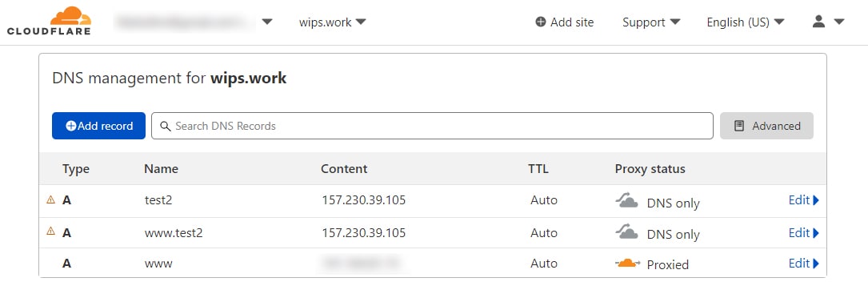This screenshot has width=868, height=298.
Task: Click the warning triangle beside test2 record
Action: (51, 200)
